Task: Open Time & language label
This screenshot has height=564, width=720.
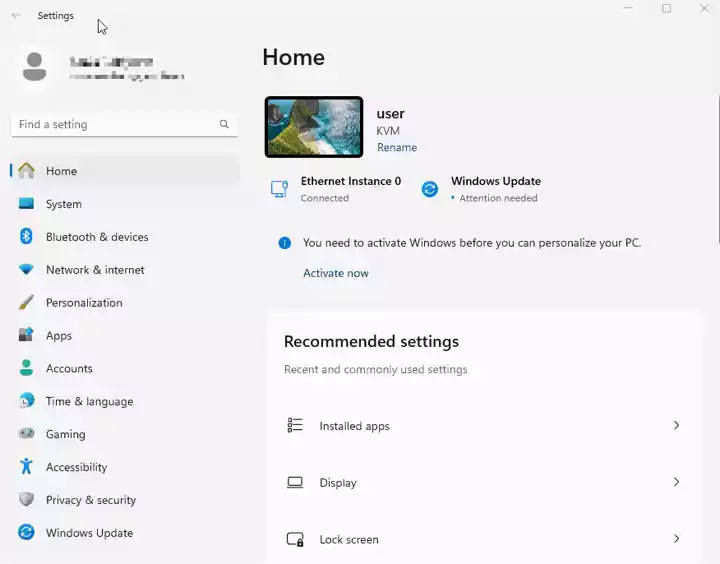Action: pos(90,401)
